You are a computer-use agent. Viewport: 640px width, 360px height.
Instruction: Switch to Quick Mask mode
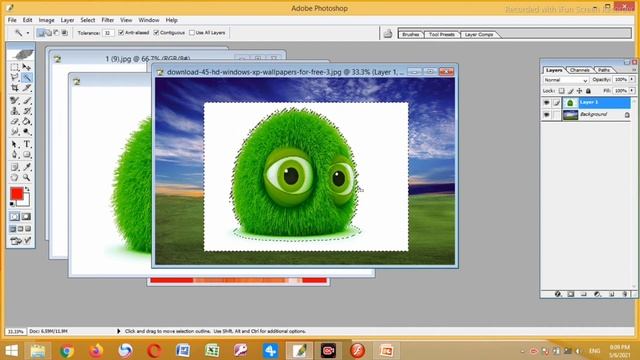click(x=27, y=217)
